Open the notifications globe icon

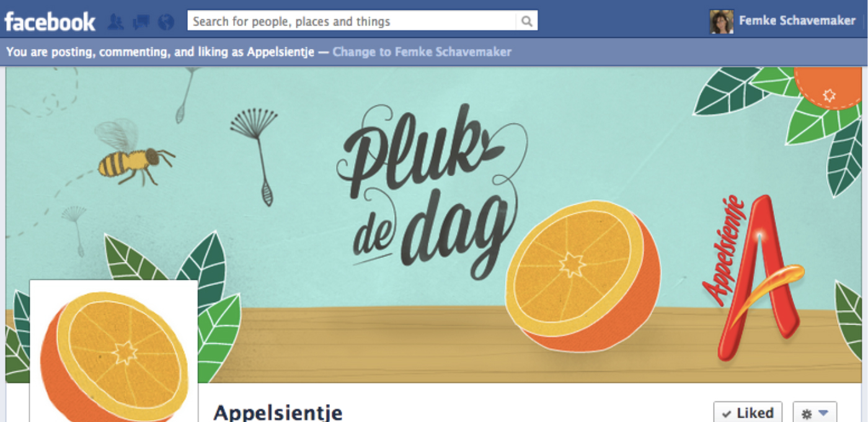point(166,22)
